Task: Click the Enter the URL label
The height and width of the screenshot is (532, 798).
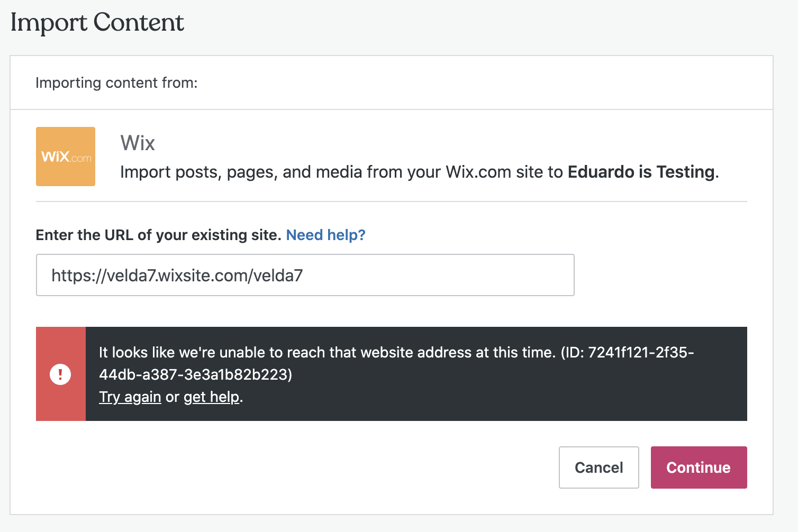Action: pos(158,235)
